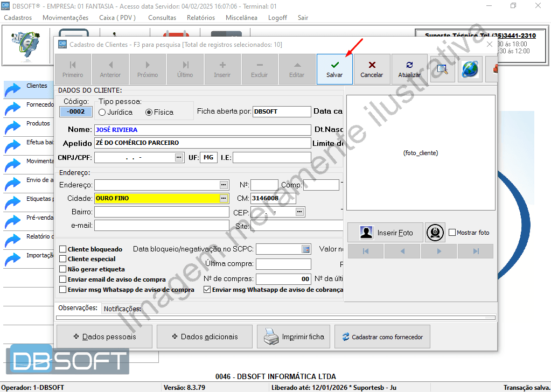Viewport: 551px width, 392px height.
Task: Click the Inserir Foto button
Action: [x=385, y=233]
